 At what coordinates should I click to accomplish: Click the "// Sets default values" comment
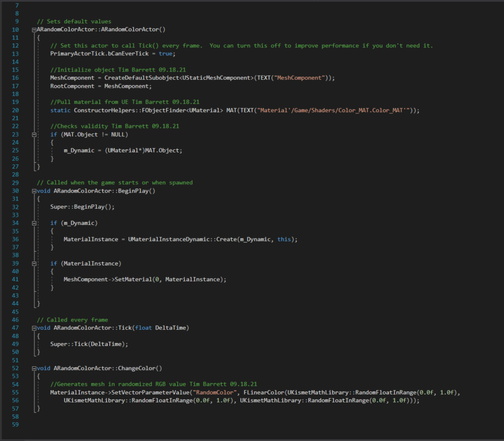pos(74,21)
